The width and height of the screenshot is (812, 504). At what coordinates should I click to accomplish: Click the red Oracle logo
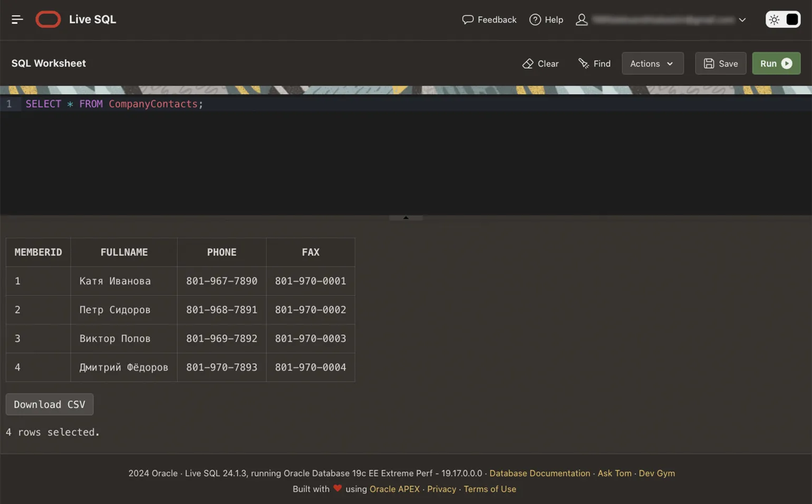click(48, 20)
